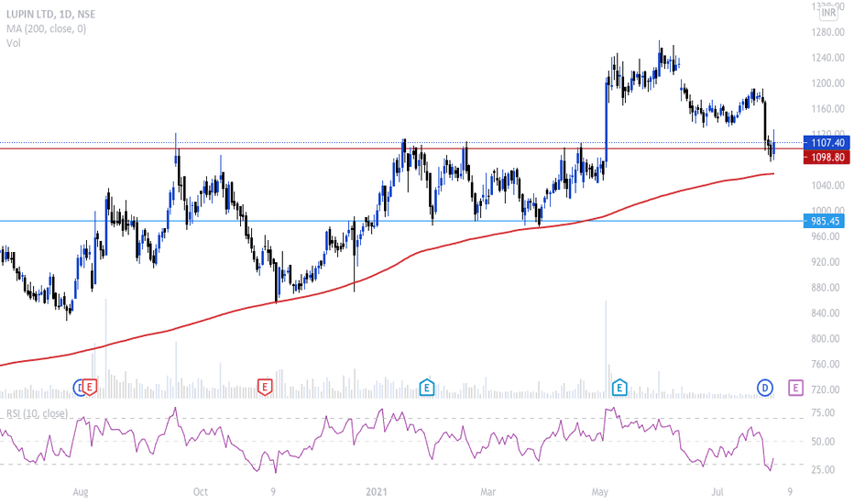The image size is (854, 504).
Task: Click the red earnings E marker above the first '9' date label
Action: (x=265, y=388)
